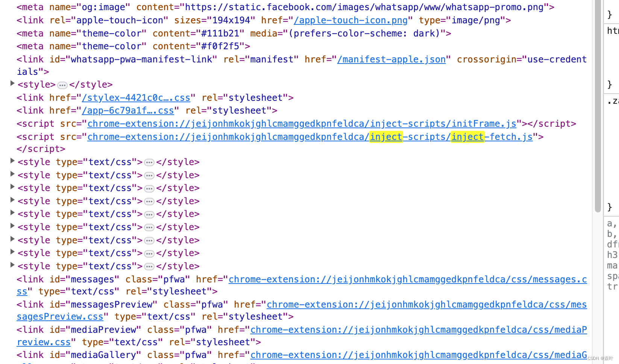The image size is (619, 364).
Task: Click ellipsis badge of last text/css style element
Action: point(149,267)
